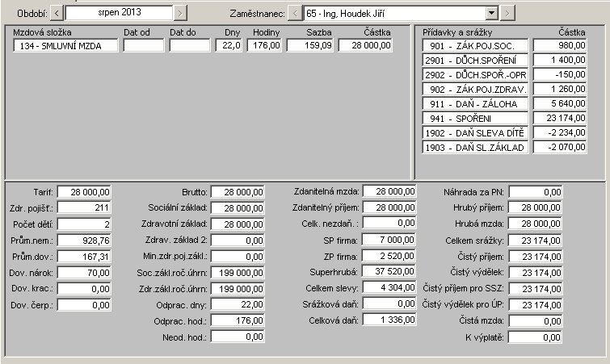
Task: Click amount -2 070,00 for DAŇ SL.ZÁKLAD
Action: tap(560, 147)
